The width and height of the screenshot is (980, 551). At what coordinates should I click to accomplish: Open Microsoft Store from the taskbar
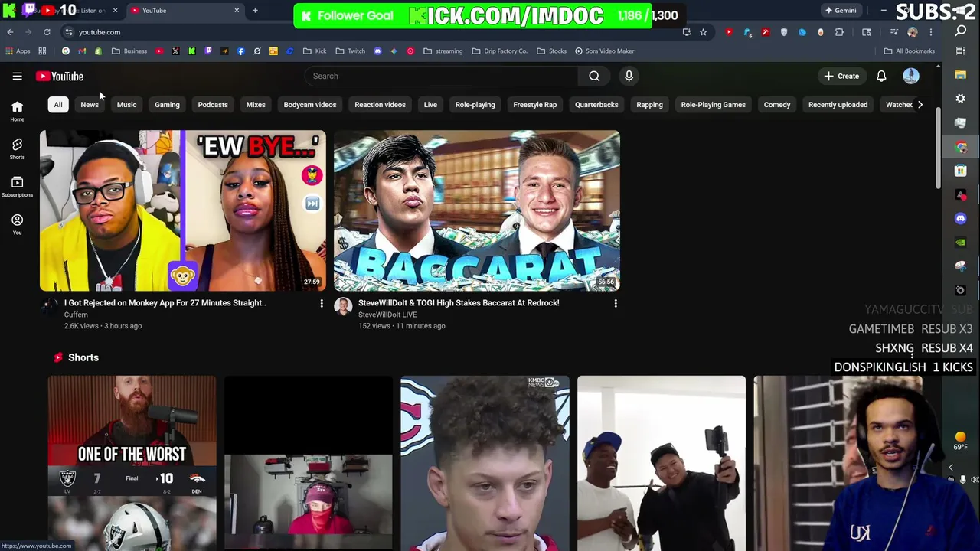pyautogui.click(x=961, y=171)
